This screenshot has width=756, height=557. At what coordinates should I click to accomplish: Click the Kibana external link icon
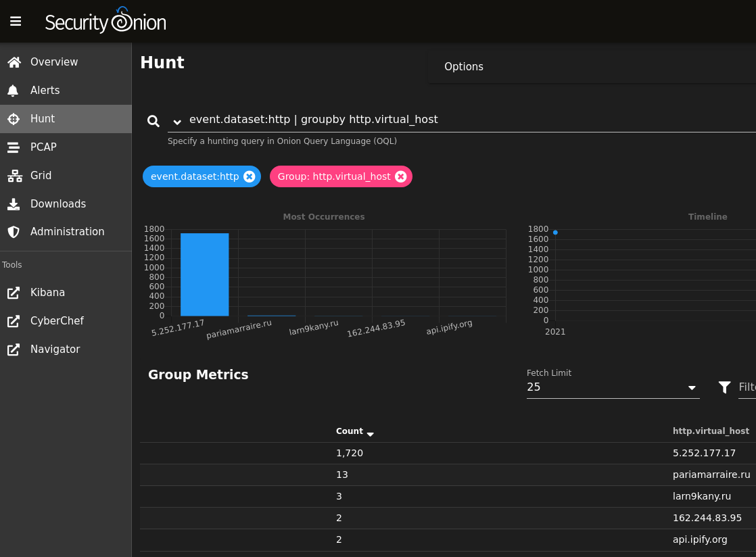point(14,293)
